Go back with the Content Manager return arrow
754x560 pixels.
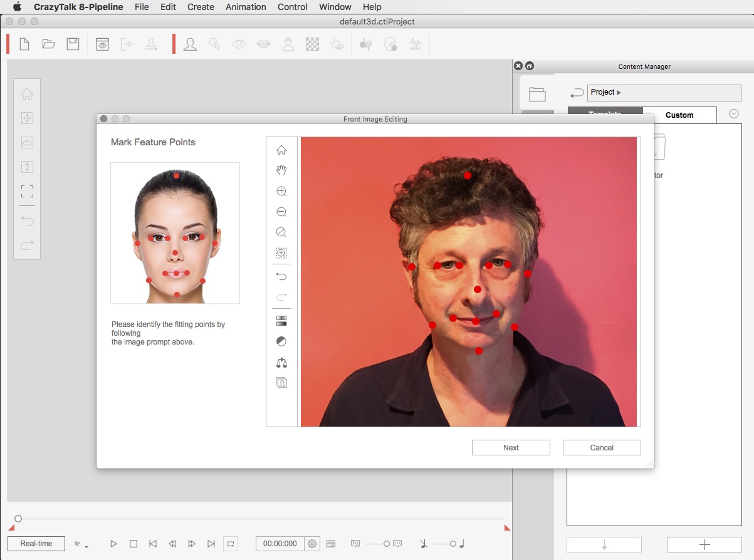(x=577, y=93)
